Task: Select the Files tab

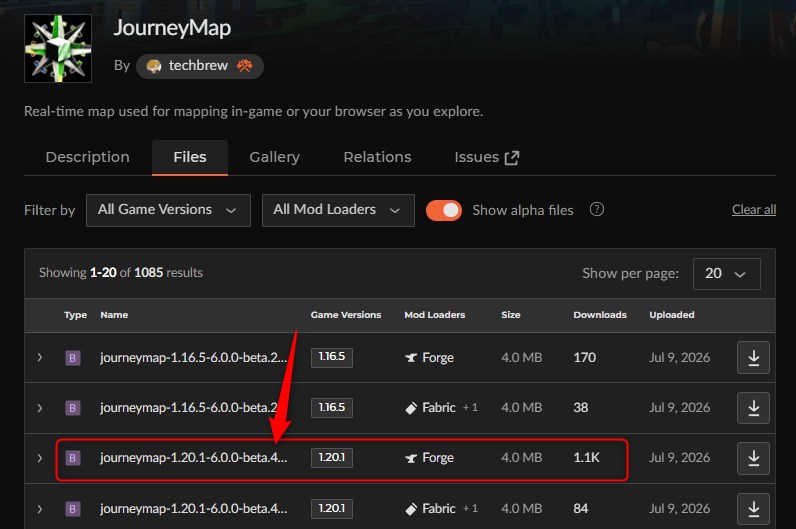Action: (189, 157)
